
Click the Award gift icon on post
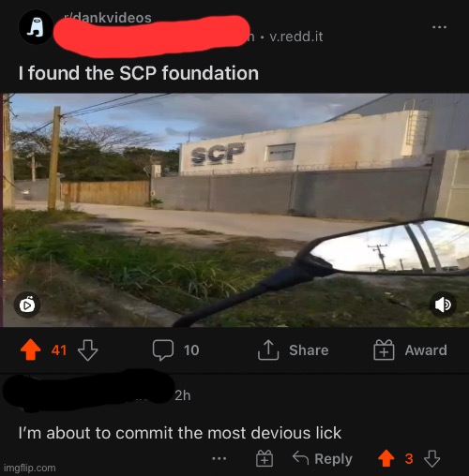(x=384, y=350)
